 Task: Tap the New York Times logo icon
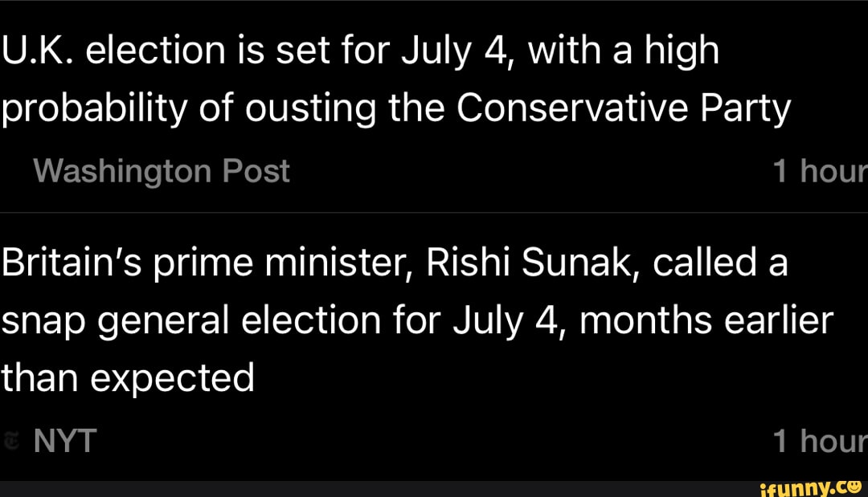11,441
